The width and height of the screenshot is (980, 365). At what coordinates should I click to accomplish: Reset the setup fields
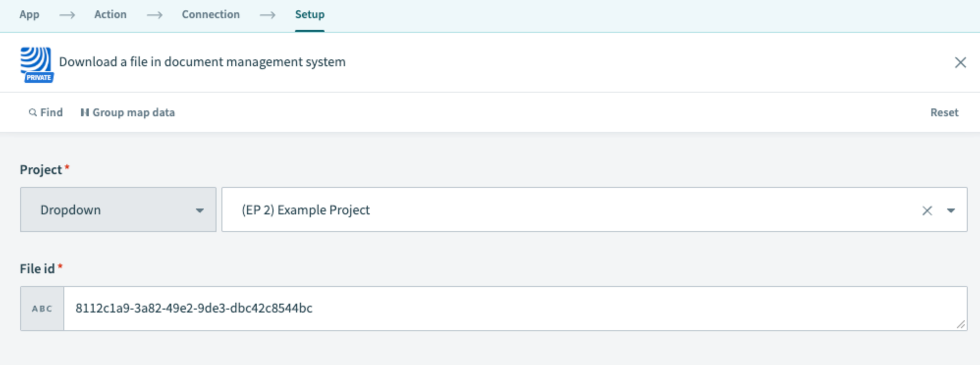pos(944,112)
